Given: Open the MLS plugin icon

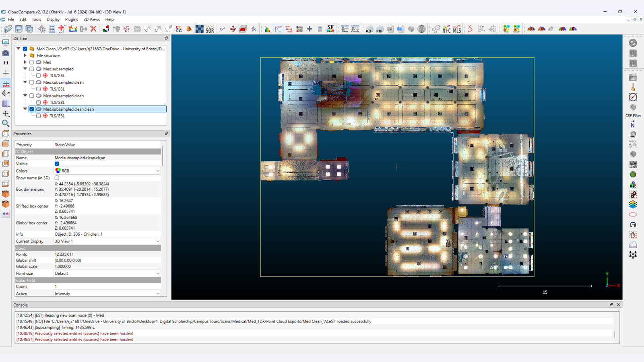Looking at the screenshot, I should click(457, 29).
